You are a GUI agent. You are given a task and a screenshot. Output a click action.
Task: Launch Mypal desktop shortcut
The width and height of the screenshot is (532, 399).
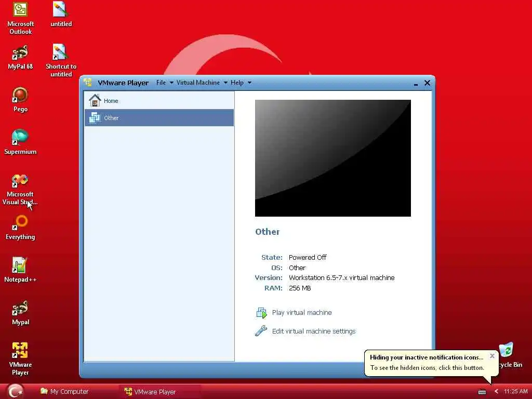tap(20, 313)
